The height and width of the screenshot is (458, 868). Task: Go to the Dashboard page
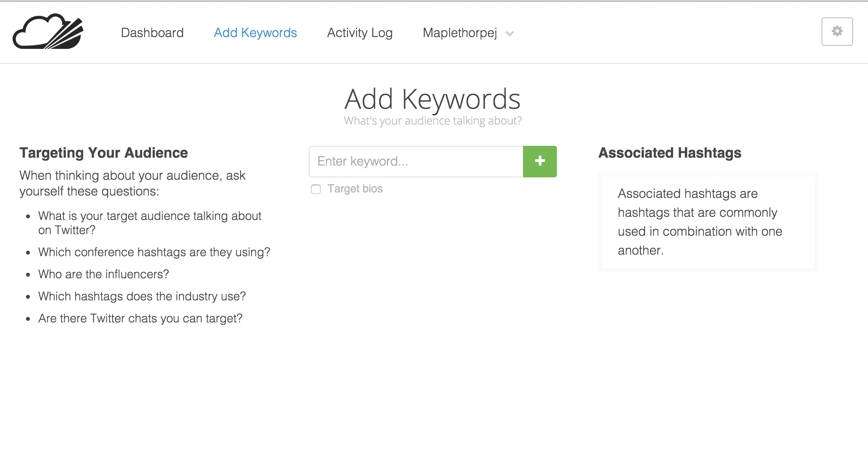(x=152, y=33)
